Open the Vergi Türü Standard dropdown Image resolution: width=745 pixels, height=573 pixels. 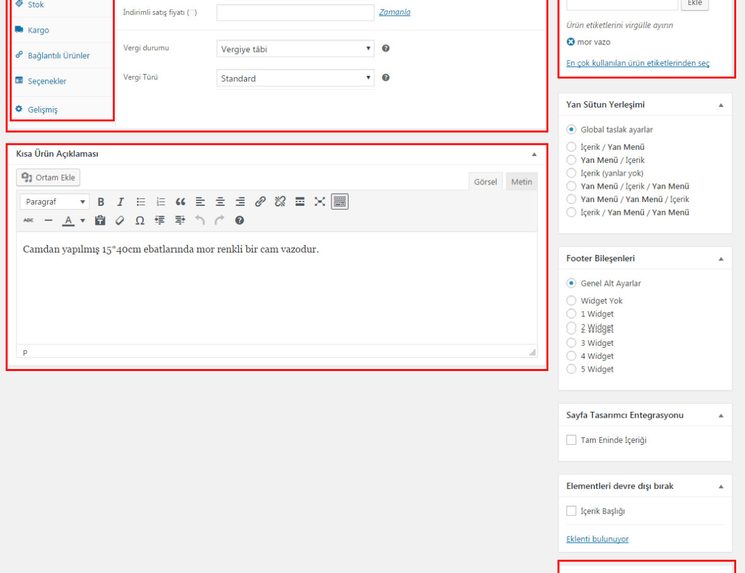click(x=295, y=78)
